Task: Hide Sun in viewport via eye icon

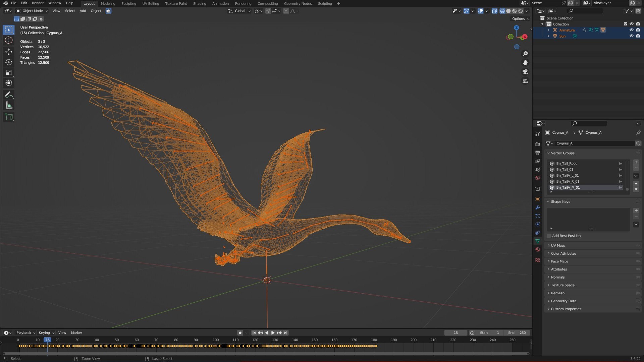Action: click(x=631, y=36)
